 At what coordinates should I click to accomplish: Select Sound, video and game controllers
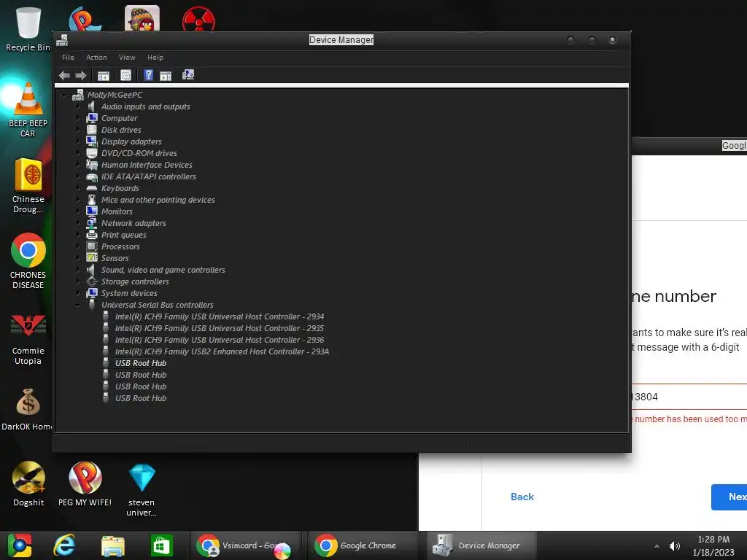(x=163, y=270)
